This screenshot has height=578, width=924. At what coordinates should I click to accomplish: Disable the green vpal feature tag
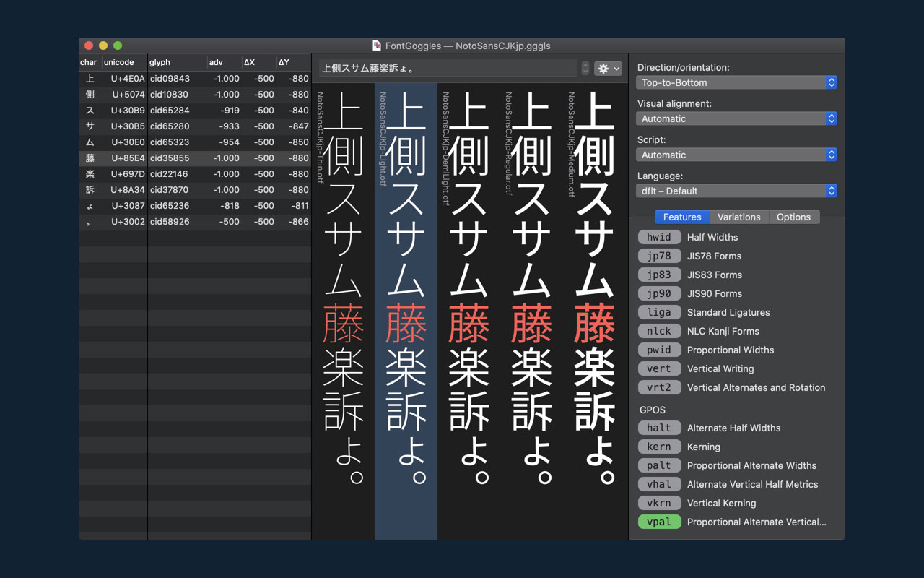coord(659,522)
